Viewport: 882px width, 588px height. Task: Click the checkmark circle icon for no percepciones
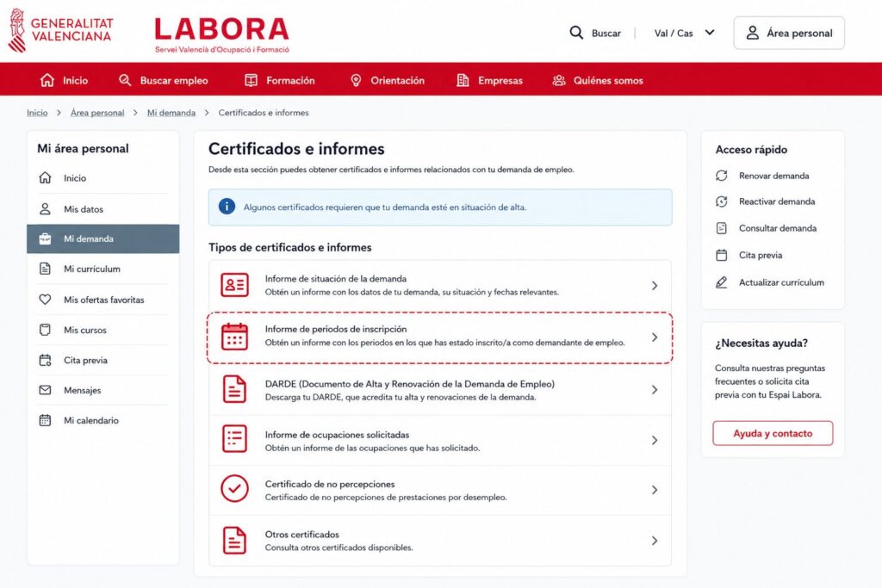tap(234, 488)
